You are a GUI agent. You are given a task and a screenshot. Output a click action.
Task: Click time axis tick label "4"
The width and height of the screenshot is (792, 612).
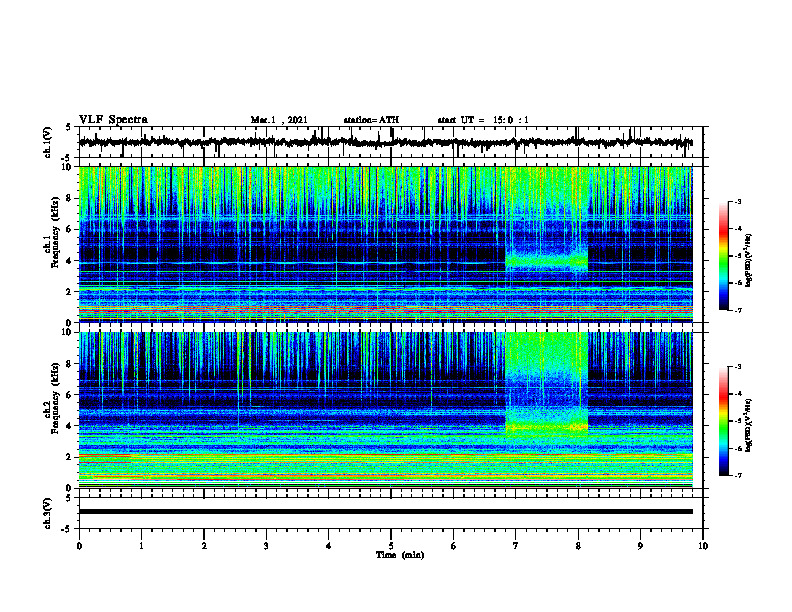click(x=329, y=546)
